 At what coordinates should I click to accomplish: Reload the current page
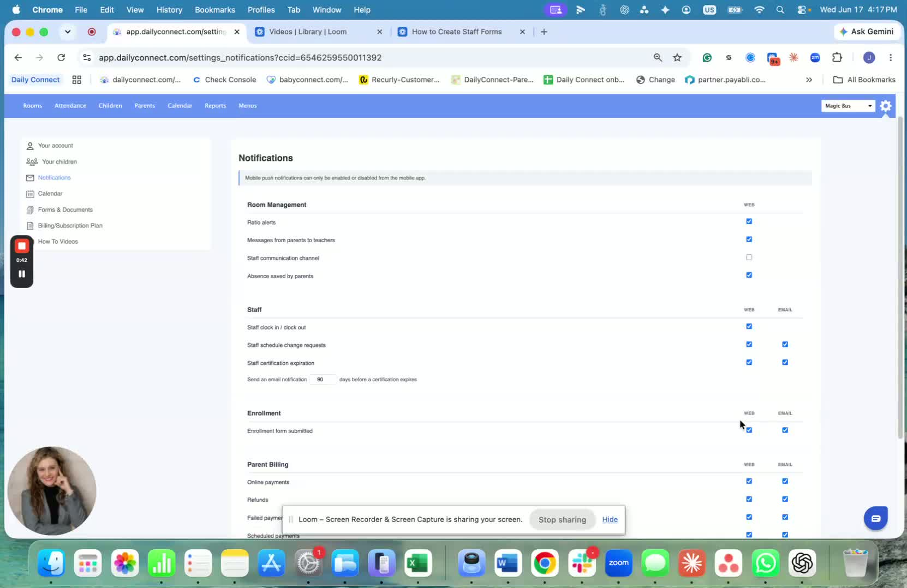[x=61, y=57]
